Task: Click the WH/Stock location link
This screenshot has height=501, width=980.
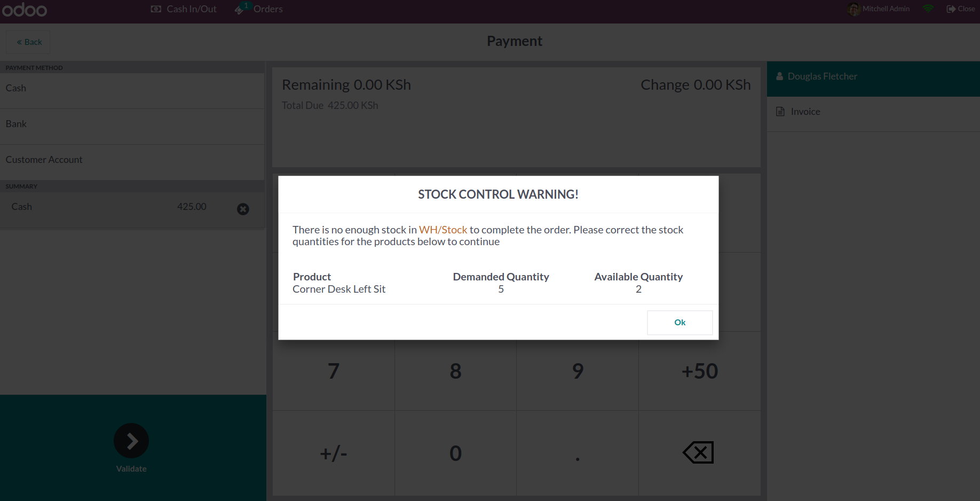Action: tap(442, 230)
